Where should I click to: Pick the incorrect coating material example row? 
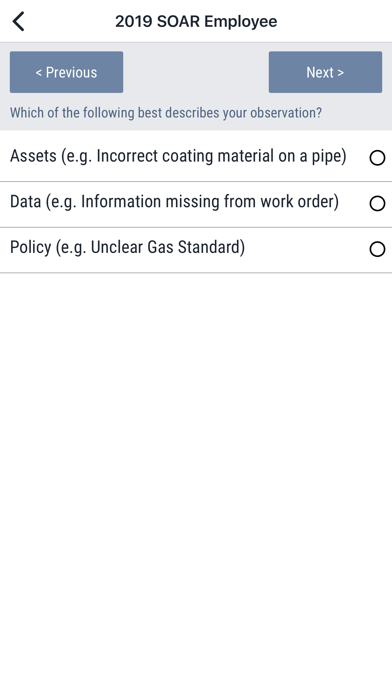click(196, 156)
